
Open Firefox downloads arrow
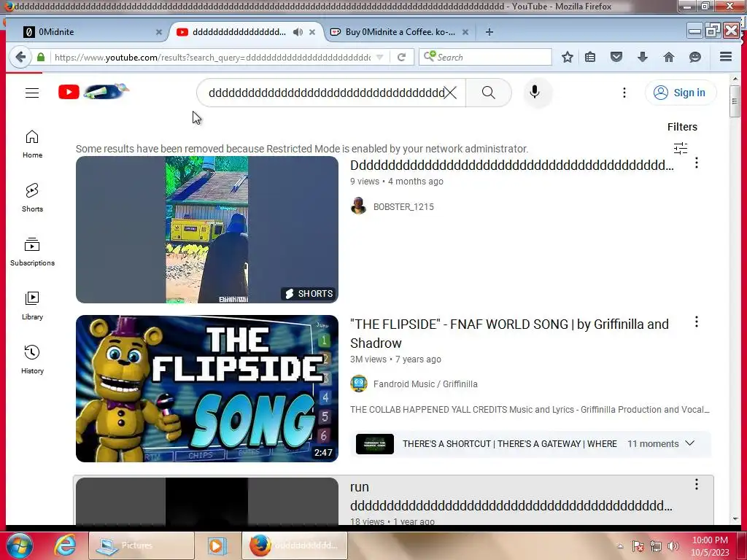[642, 57]
